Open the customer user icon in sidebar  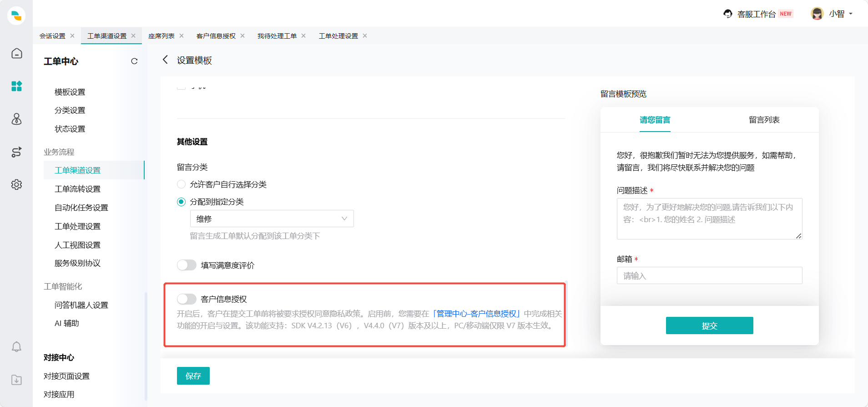point(17,119)
